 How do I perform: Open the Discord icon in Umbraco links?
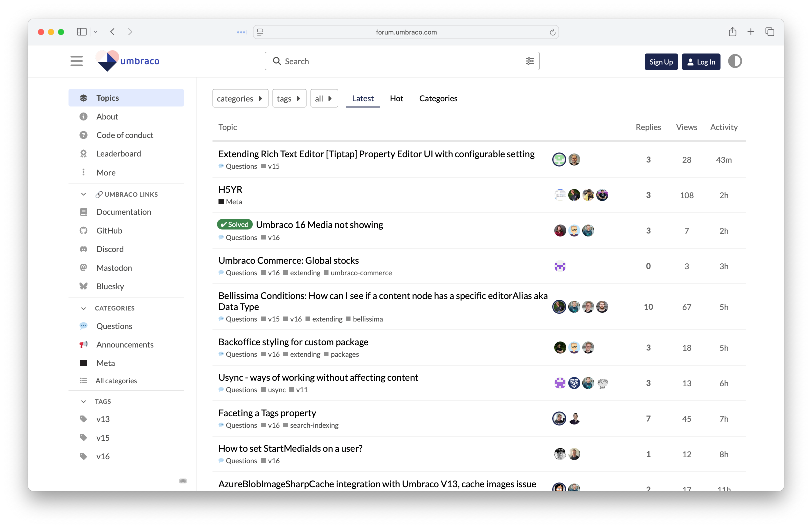pos(83,249)
